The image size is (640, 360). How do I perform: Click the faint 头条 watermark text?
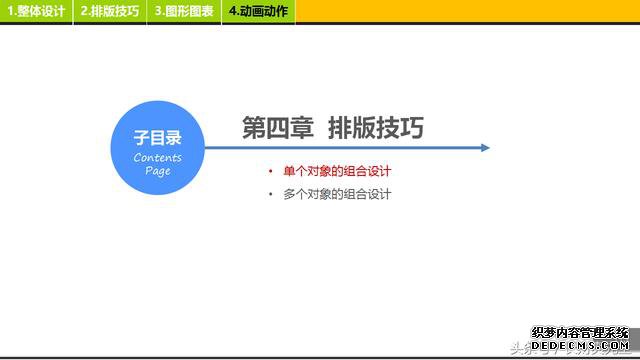point(520,348)
